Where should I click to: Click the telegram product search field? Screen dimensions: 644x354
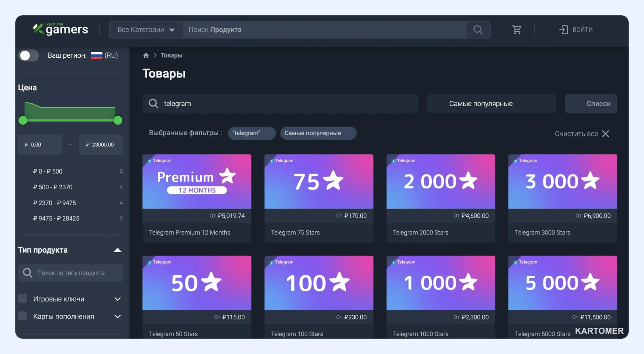(280, 104)
